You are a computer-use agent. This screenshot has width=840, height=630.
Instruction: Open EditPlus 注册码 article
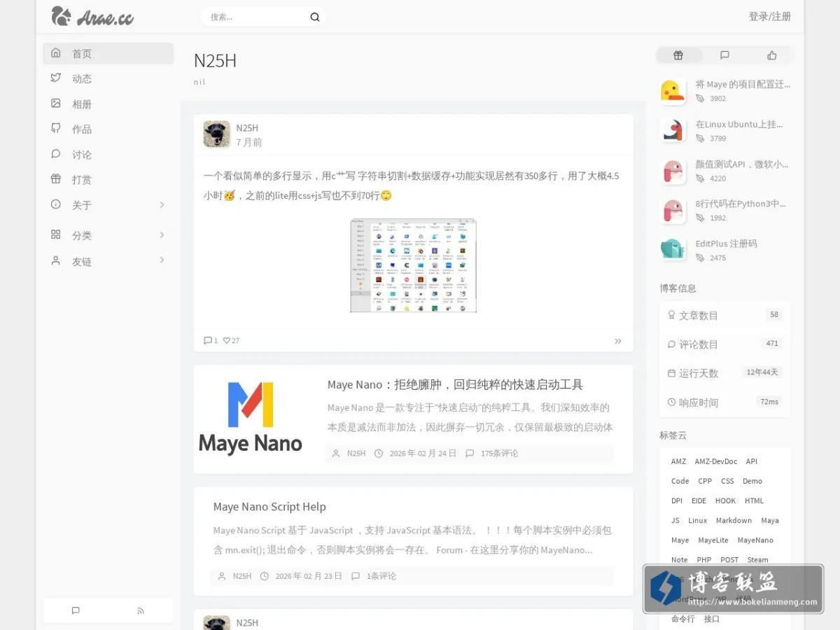click(727, 244)
